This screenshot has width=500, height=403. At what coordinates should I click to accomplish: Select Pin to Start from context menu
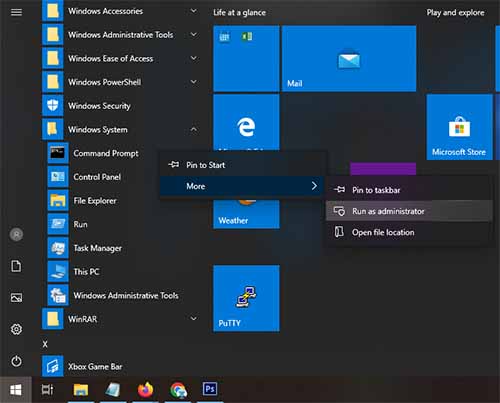pos(242,165)
